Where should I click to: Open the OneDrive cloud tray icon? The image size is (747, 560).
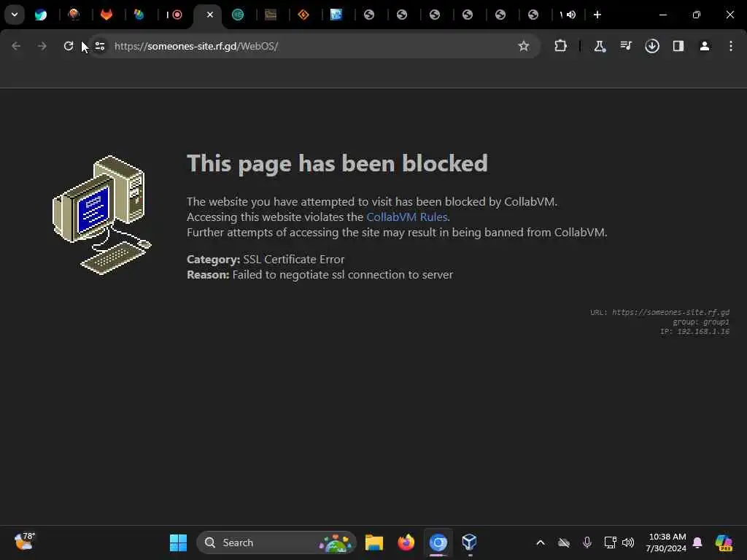point(564,542)
